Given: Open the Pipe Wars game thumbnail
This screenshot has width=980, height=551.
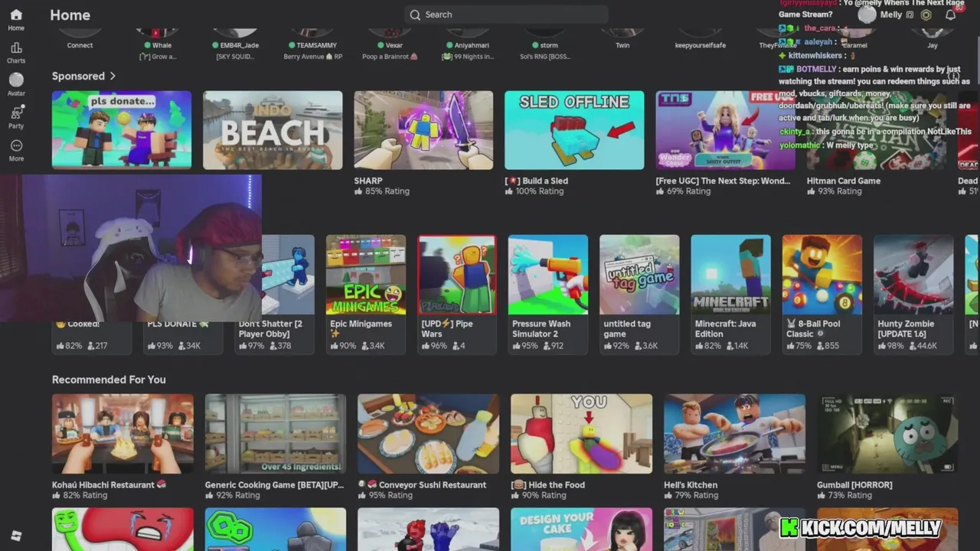Looking at the screenshot, I should pyautogui.click(x=457, y=275).
